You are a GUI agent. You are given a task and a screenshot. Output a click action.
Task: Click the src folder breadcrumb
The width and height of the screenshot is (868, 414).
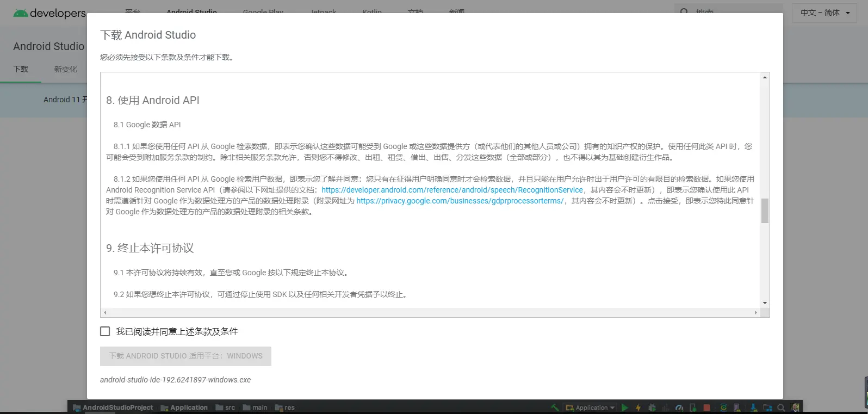pos(226,407)
